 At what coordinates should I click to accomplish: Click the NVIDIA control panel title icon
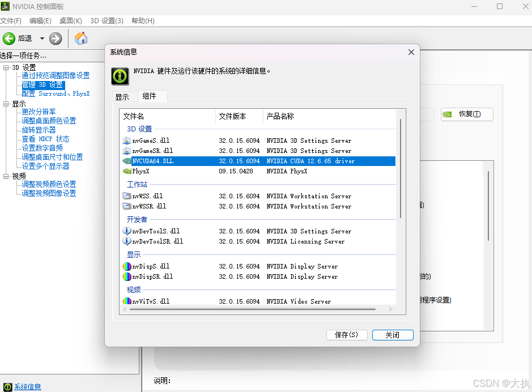click(5, 6)
